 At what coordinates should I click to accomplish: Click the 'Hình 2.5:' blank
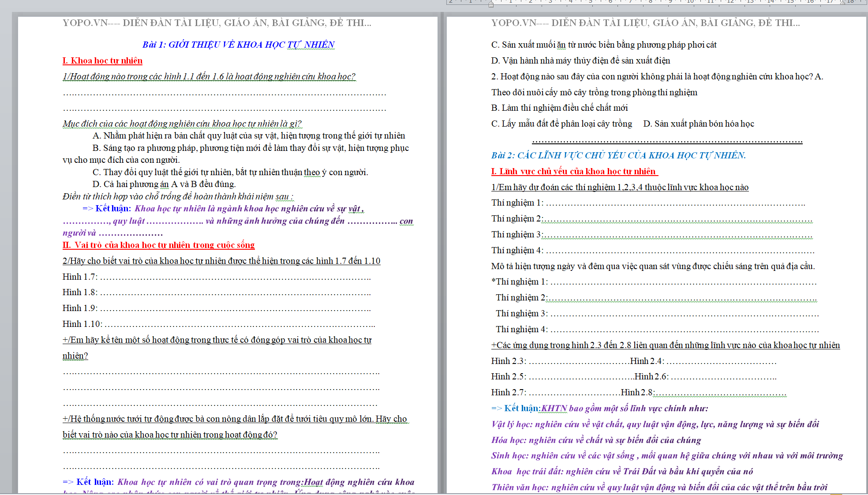tap(581, 377)
